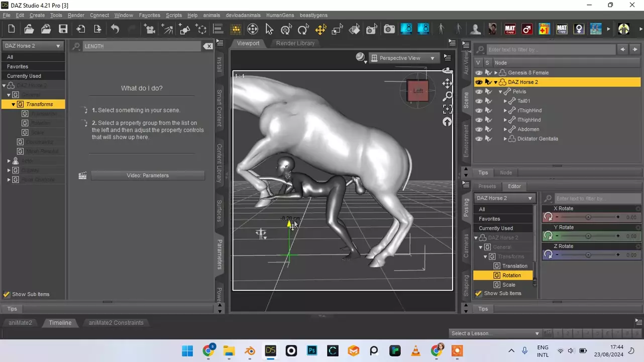The width and height of the screenshot is (644, 362).
Task: Select Translation in Posing editor list
Action: pyautogui.click(x=514, y=266)
